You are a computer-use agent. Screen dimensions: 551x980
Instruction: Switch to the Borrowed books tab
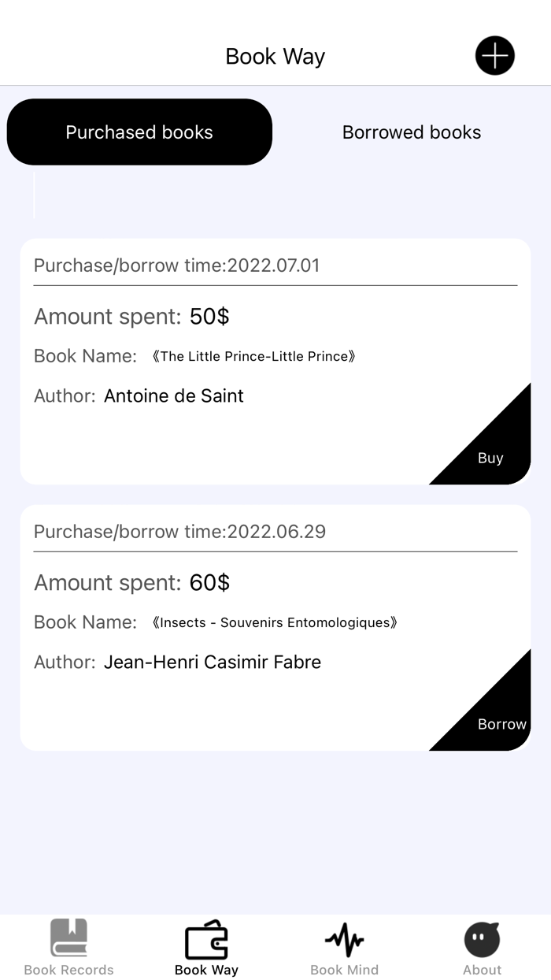pyautogui.click(x=411, y=132)
